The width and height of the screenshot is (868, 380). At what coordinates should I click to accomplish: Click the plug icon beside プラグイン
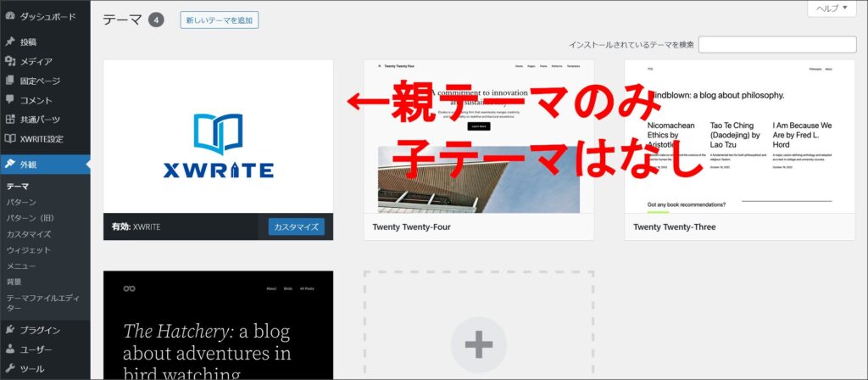[x=10, y=330]
